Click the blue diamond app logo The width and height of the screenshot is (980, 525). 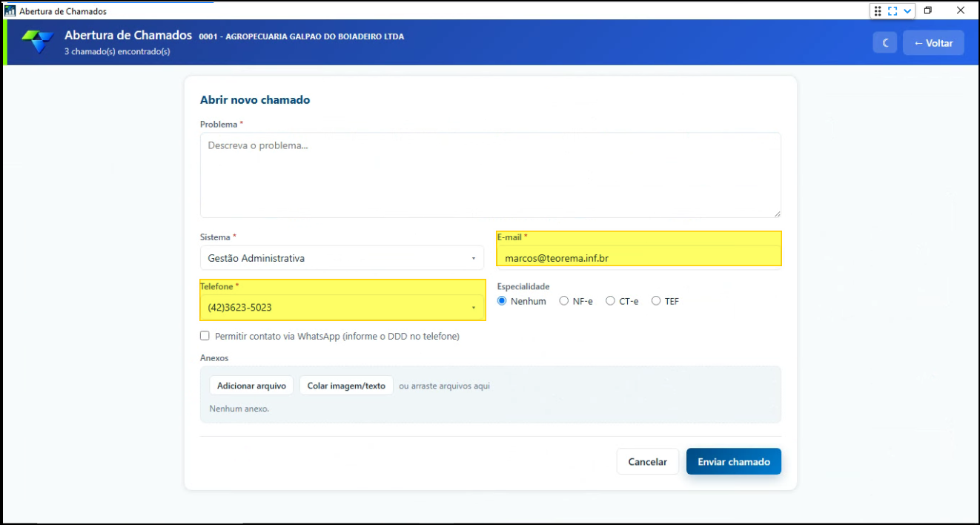(x=38, y=42)
